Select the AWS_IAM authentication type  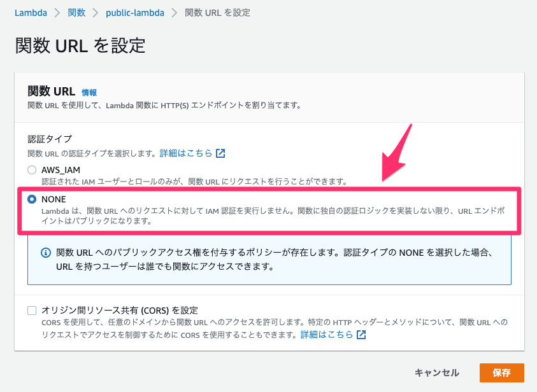[32, 169]
